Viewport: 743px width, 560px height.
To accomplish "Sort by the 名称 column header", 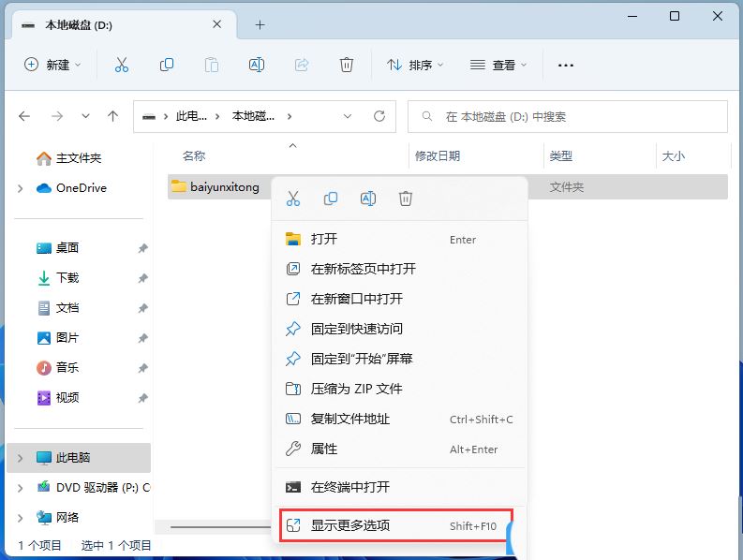I will pos(194,155).
